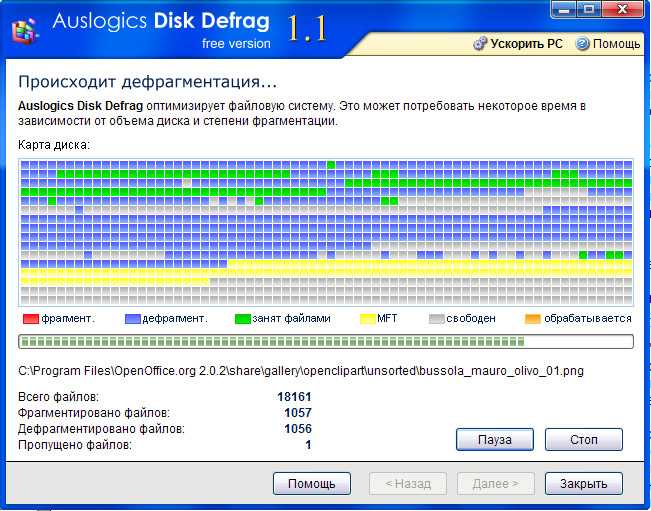651x511 pixels.
Task: Minimize the Disk Defrag window
Action: (x=564, y=9)
